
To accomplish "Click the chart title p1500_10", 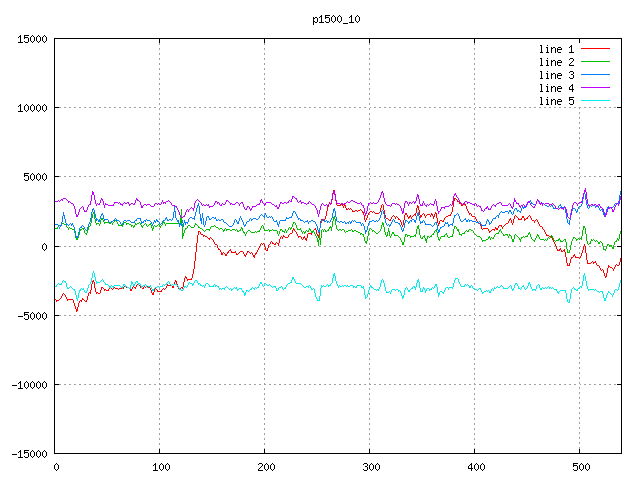I will [x=335, y=19].
